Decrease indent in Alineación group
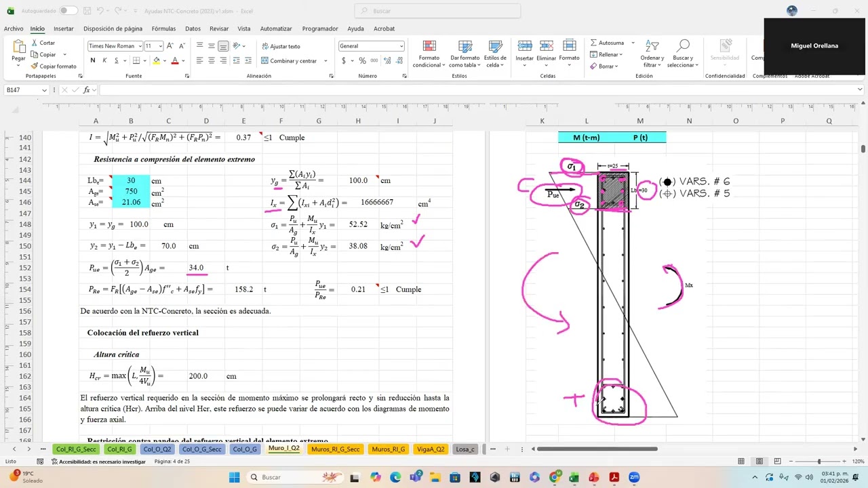Screen dimensions: 868x488 point(237,60)
